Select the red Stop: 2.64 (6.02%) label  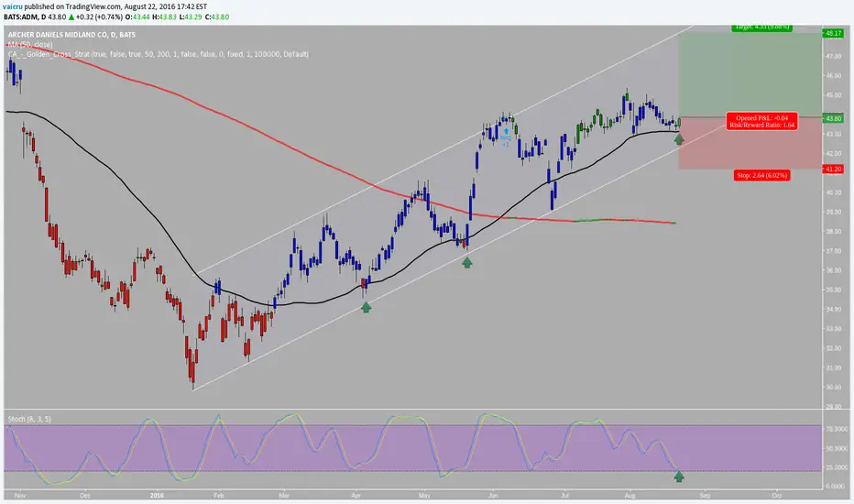tap(761, 175)
